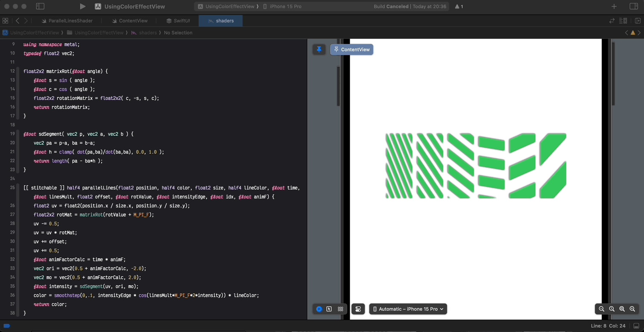Zoom preview canvas to 100%
The height and width of the screenshot is (332, 644).
[612, 309]
